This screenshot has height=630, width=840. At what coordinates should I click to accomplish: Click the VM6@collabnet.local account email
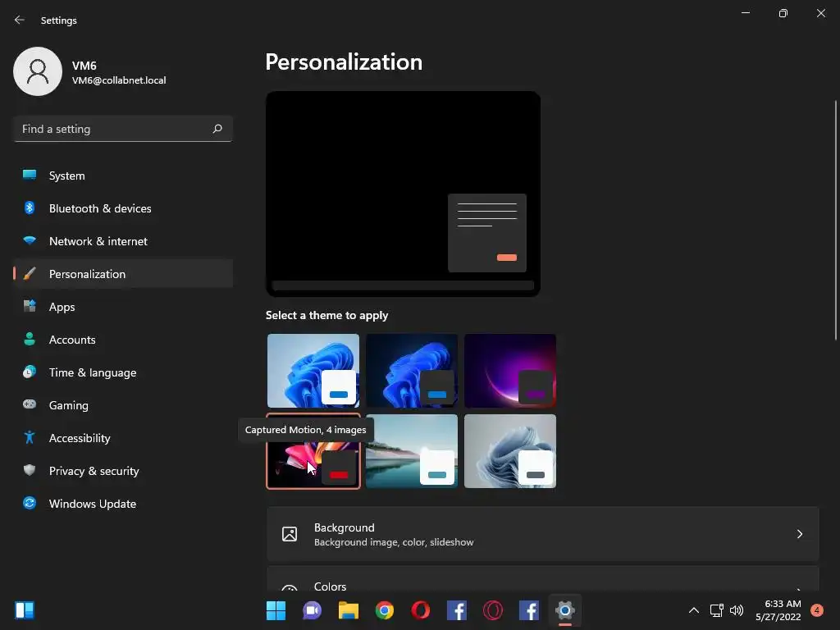119,80
